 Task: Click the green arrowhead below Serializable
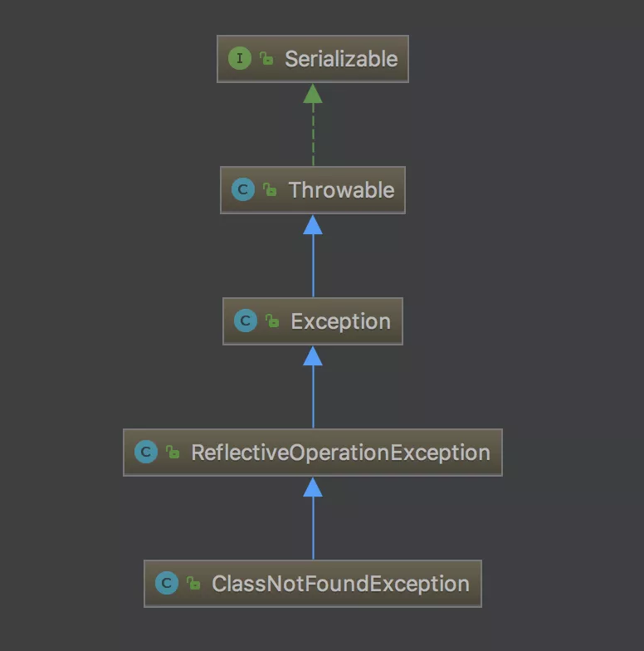click(313, 94)
